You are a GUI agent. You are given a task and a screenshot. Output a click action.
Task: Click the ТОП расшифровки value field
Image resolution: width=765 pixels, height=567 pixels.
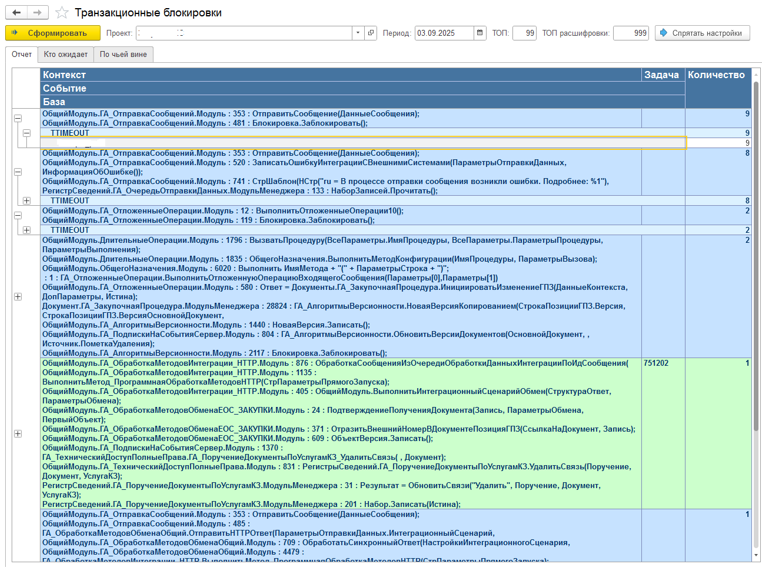click(631, 33)
